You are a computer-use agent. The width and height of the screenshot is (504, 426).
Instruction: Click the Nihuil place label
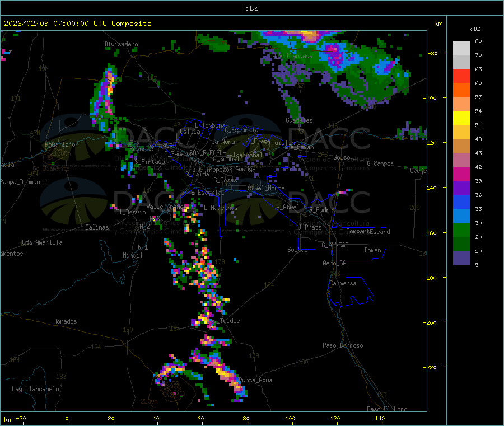tap(132, 255)
